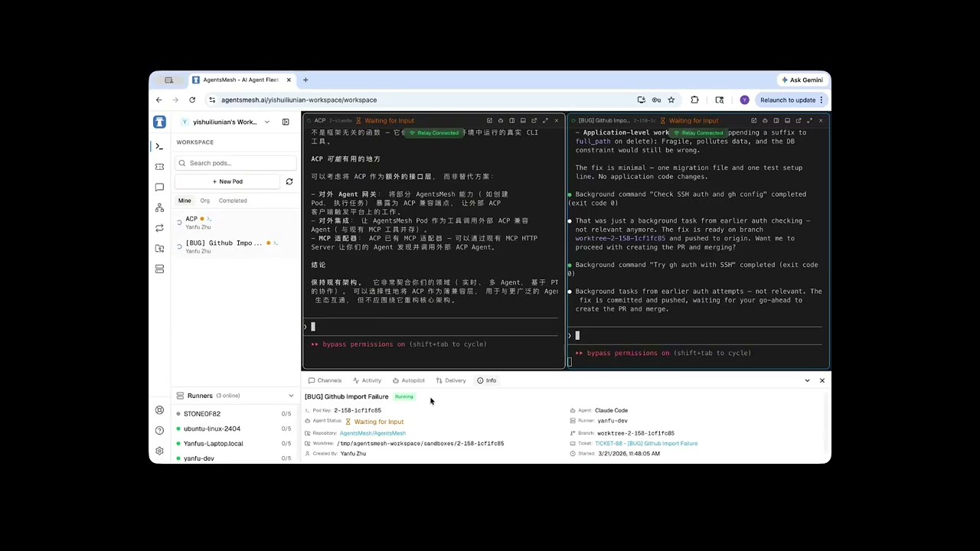Open the loops sidebar icon
Screen dimensions: 980x551
(159, 228)
